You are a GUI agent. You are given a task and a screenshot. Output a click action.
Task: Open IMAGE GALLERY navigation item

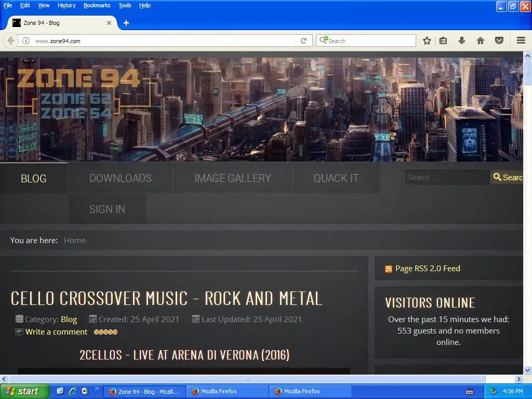pos(233,178)
